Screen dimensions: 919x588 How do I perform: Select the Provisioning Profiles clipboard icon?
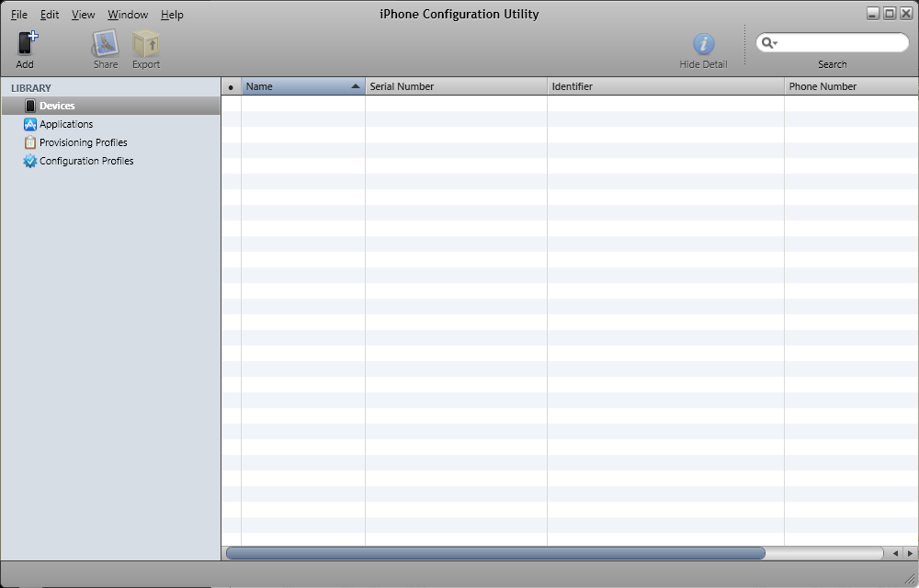[30, 142]
